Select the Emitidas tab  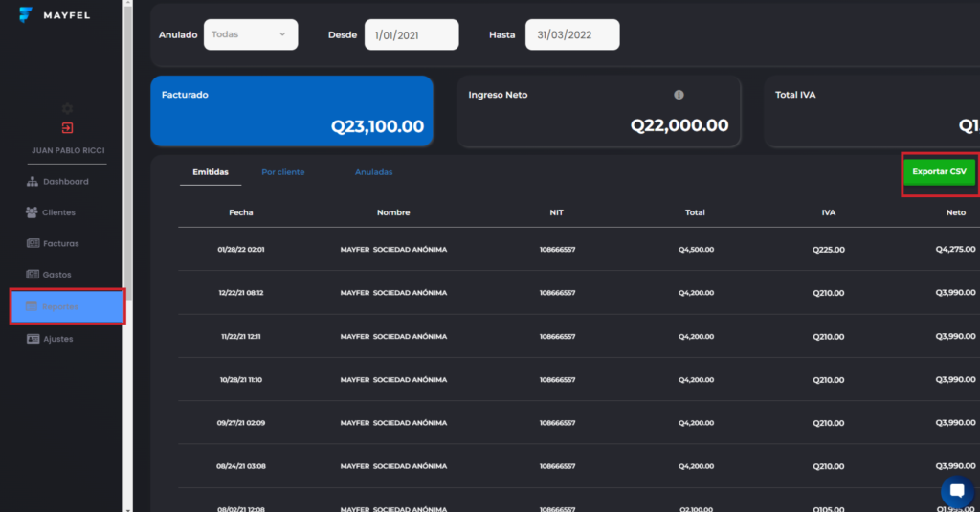(x=211, y=172)
